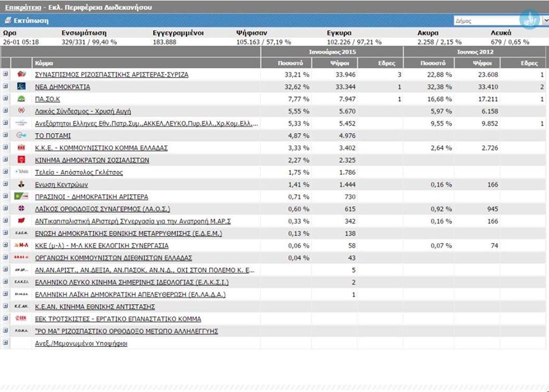Viewport: 549px width, 392px height.
Task: Expand the ΝΕΑ ΔΗΜΟΚΡΑΤΙΑ row
Action: pyautogui.click(x=5, y=87)
